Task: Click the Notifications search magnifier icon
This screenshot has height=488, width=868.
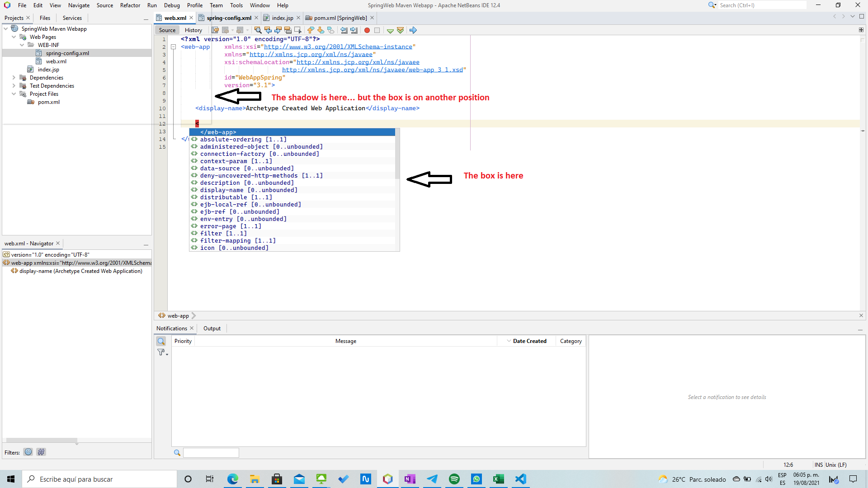Action: coord(161,341)
